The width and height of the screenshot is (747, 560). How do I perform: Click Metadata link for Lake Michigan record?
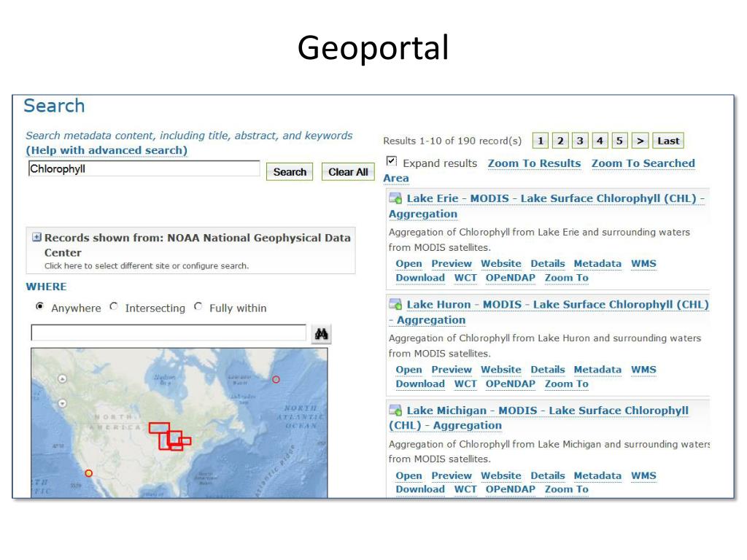tap(597, 475)
